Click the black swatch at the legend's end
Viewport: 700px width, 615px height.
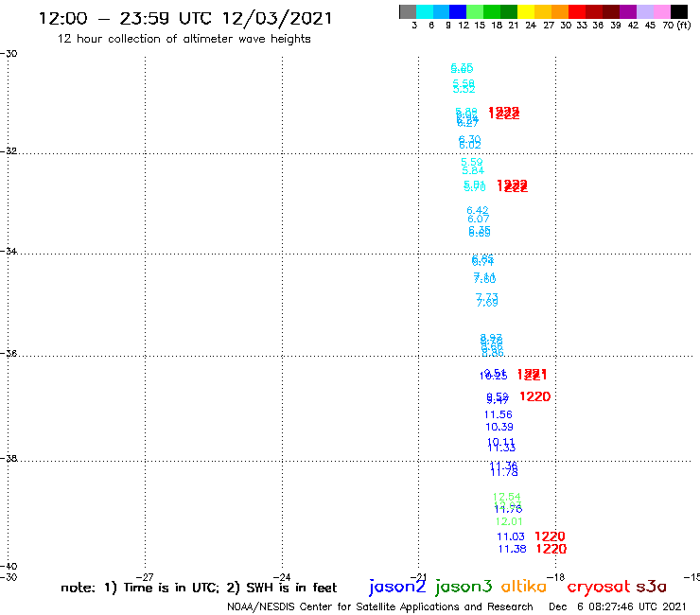(x=679, y=11)
